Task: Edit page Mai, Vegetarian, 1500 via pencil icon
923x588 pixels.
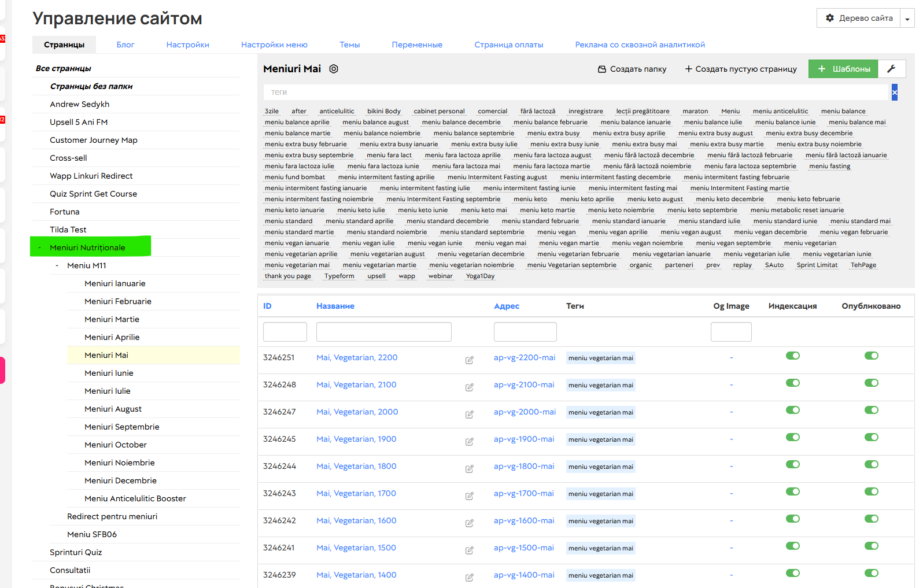Action: pos(470,550)
